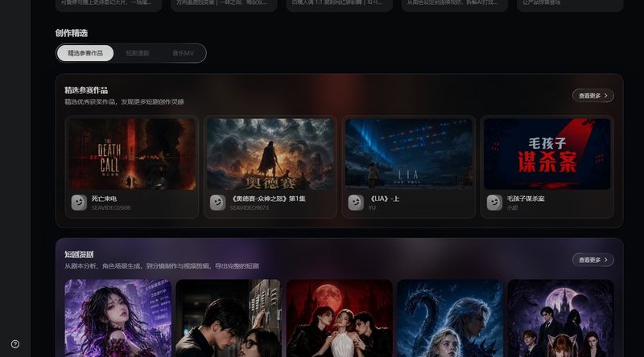Open the blue dragon poster
644x357 pixels.
pos(450,318)
